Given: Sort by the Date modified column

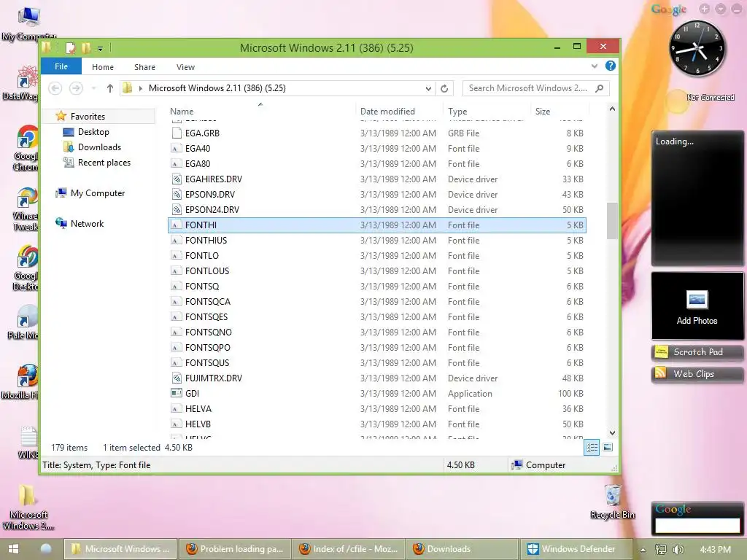Looking at the screenshot, I should tap(387, 112).
